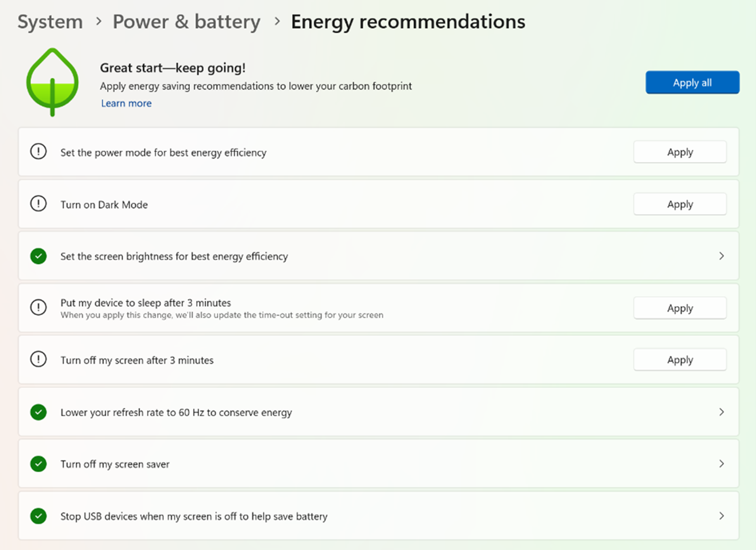Viewport: 756px width, 550px height.
Task: Click the Apply all button
Action: coord(692,82)
